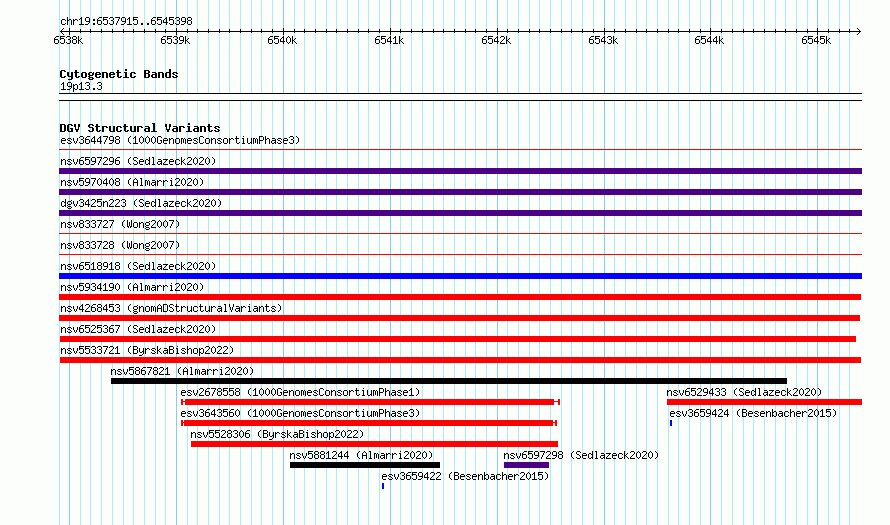The height and width of the screenshot is (525, 890).
Task: Click the purple nsv5970408 variant bar
Action: tap(460, 192)
